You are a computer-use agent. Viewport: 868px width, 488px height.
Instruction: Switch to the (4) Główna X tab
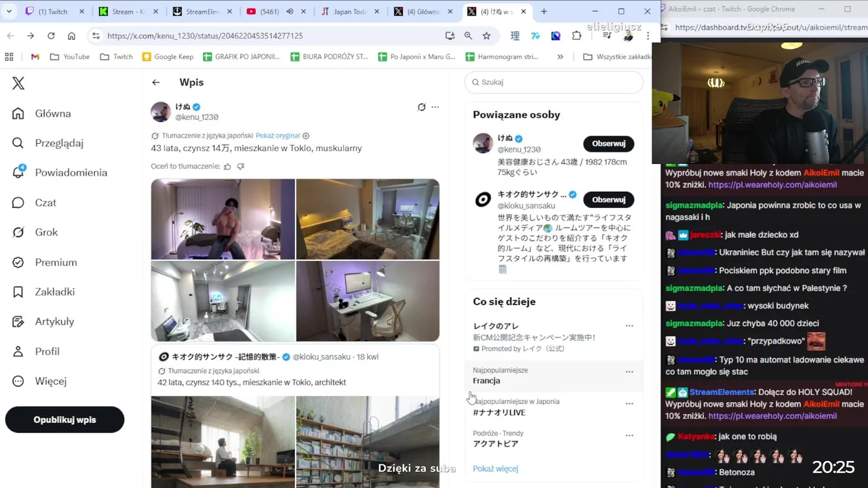pos(424,12)
